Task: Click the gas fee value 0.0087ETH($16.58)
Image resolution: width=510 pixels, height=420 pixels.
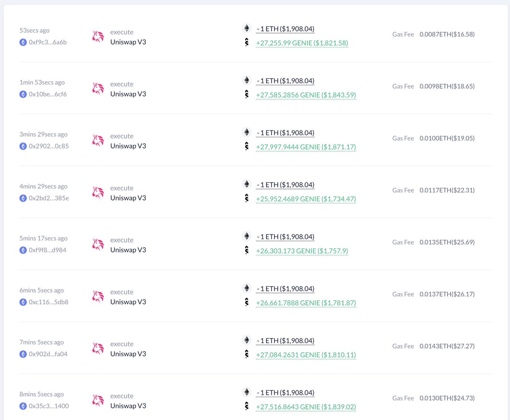Action: (447, 34)
